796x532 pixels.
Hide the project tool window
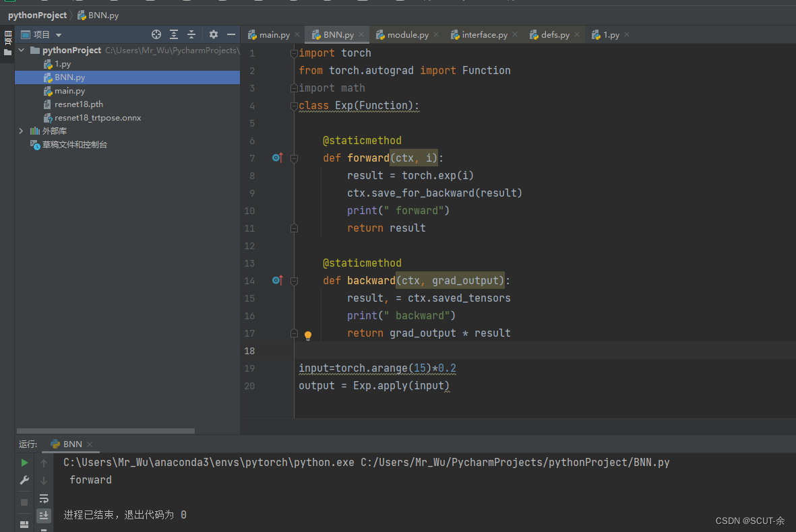(231, 34)
